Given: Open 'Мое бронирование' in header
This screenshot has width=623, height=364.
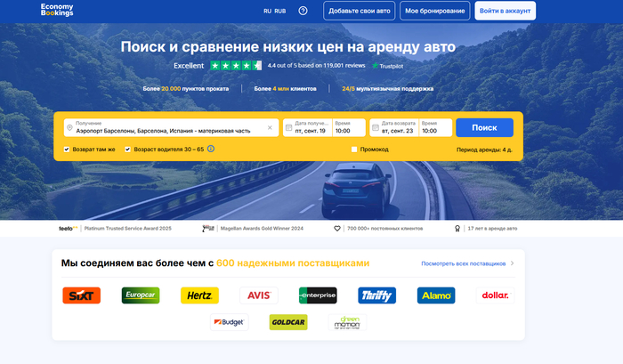Looking at the screenshot, I should [x=434, y=11].
